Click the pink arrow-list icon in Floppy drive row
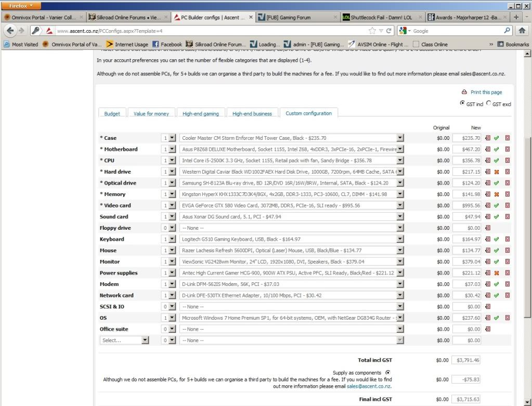Viewport: 532px width, 406px height. click(488, 228)
